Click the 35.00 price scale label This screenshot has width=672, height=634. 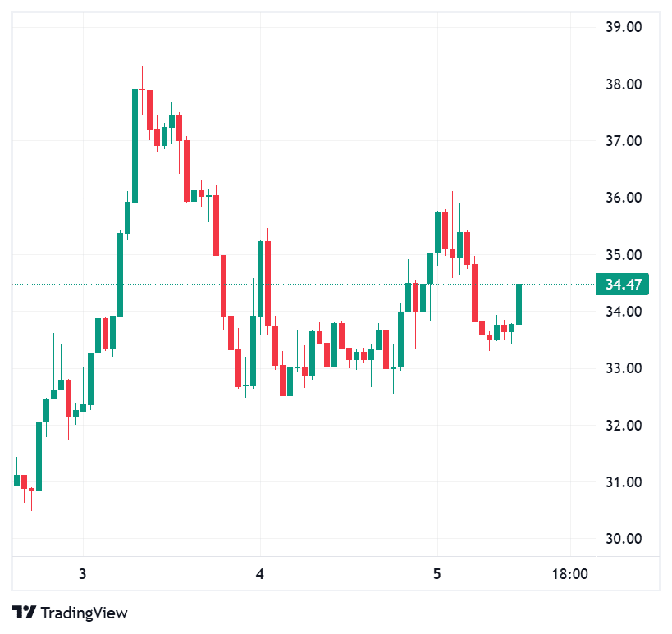(623, 254)
